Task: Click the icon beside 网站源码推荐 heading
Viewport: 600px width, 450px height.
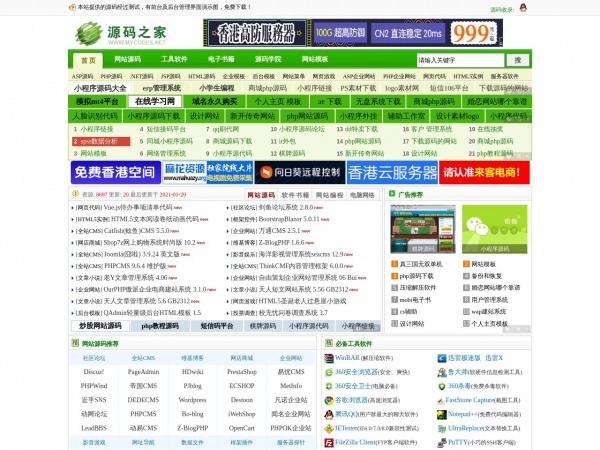Action: click(75, 343)
